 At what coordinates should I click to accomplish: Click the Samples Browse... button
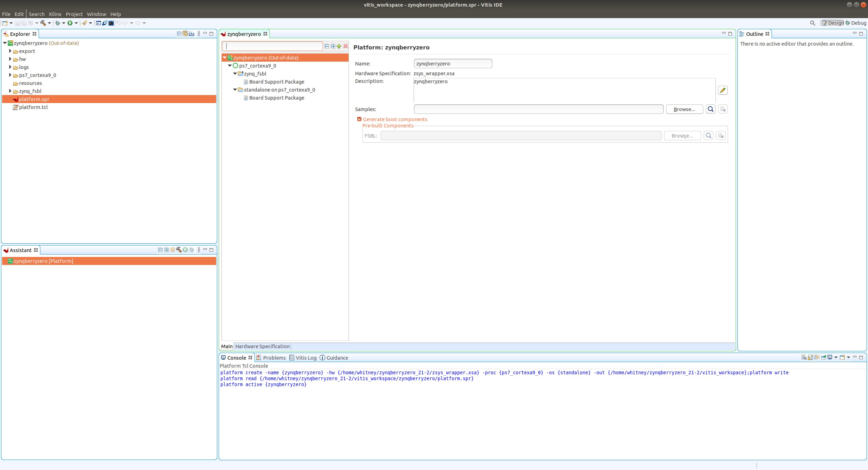(685, 109)
